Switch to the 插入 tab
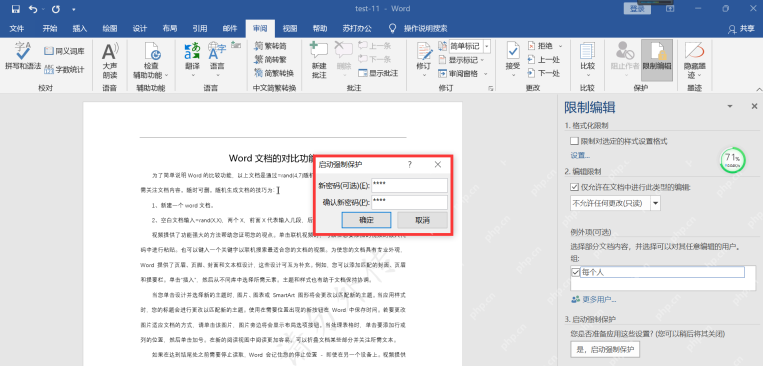 [80, 28]
